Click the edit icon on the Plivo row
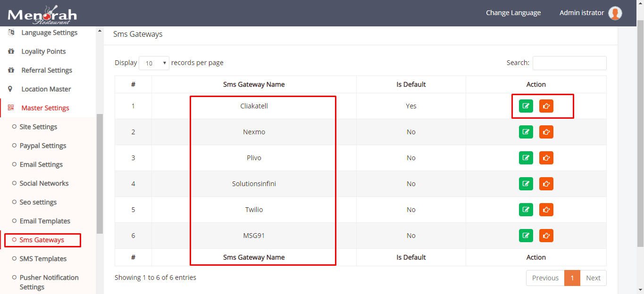 [526, 158]
